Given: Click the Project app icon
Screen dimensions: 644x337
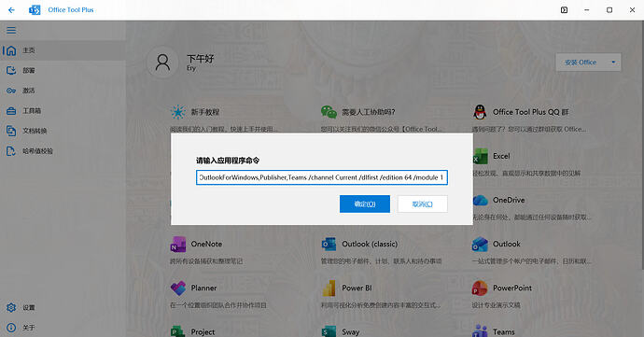Looking at the screenshot, I should click(x=178, y=331).
